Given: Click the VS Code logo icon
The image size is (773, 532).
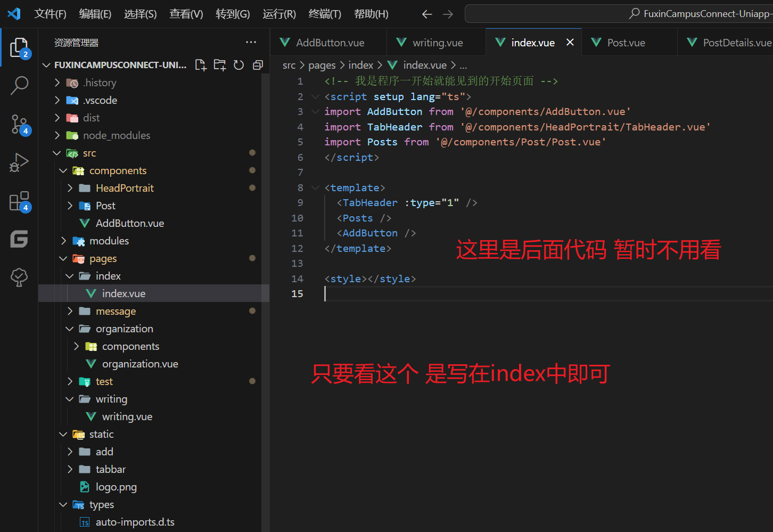Looking at the screenshot, I should (x=14, y=14).
